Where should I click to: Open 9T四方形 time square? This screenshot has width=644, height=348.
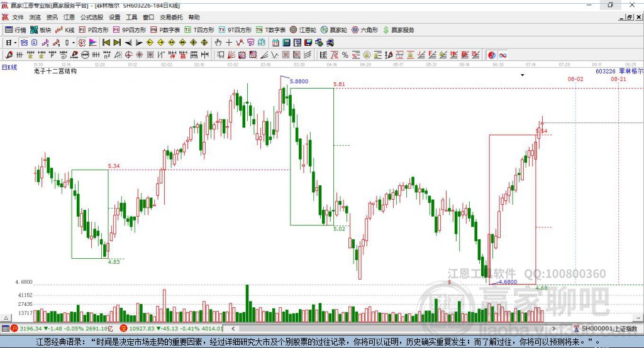[235, 30]
